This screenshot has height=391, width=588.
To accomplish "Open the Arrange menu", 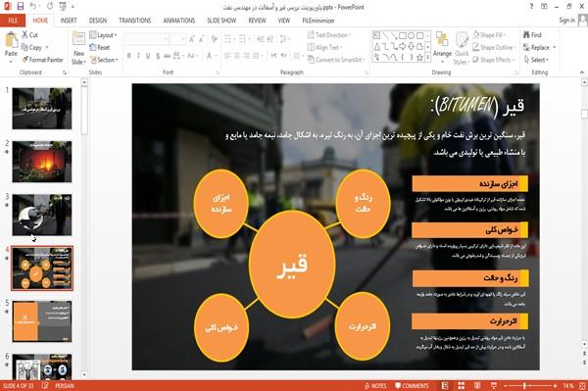I will pos(442,46).
